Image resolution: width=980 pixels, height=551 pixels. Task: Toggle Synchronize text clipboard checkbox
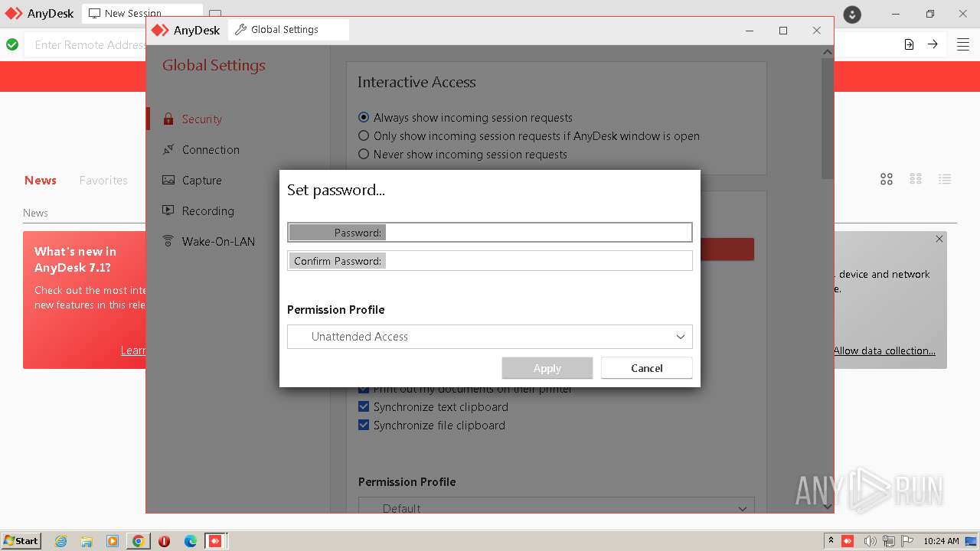pos(364,407)
